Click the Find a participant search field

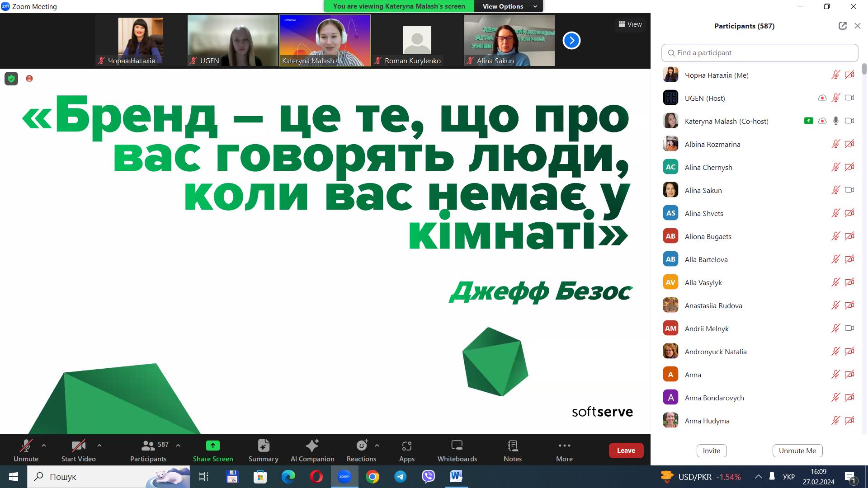[x=759, y=53]
